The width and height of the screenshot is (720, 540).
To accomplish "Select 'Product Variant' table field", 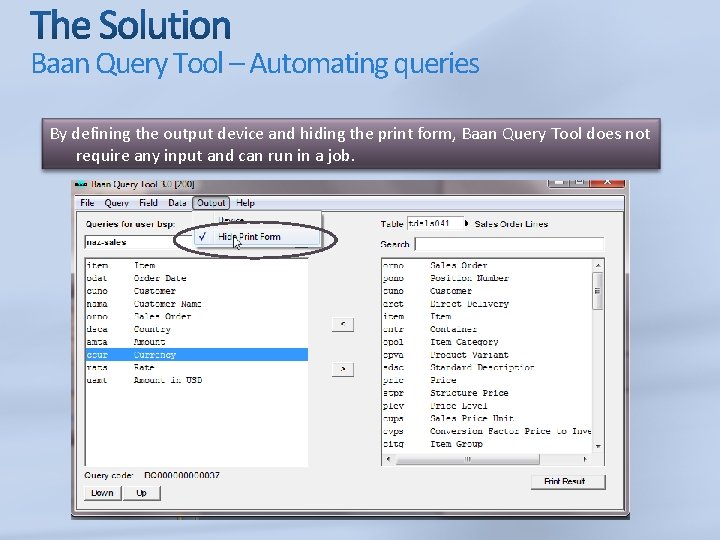I will [487, 355].
